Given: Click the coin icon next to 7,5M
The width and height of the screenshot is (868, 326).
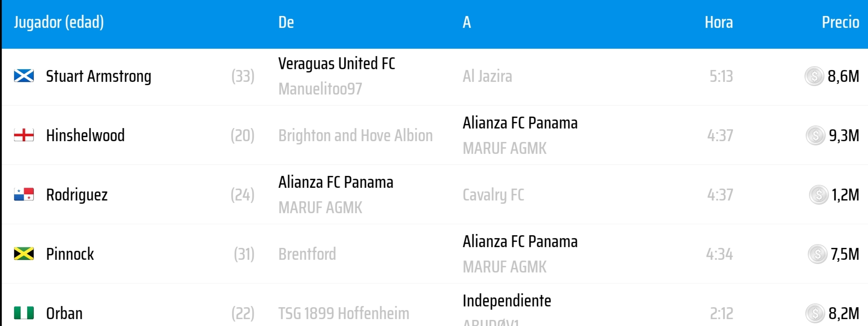Looking at the screenshot, I should click(x=817, y=254).
